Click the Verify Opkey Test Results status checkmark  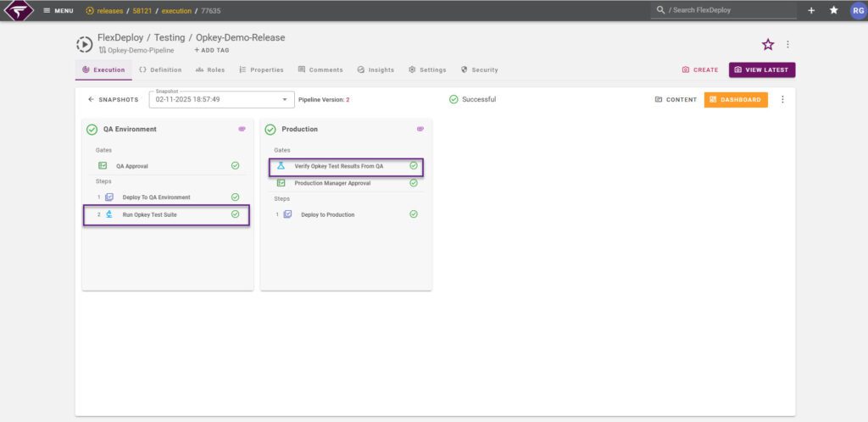[414, 166]
